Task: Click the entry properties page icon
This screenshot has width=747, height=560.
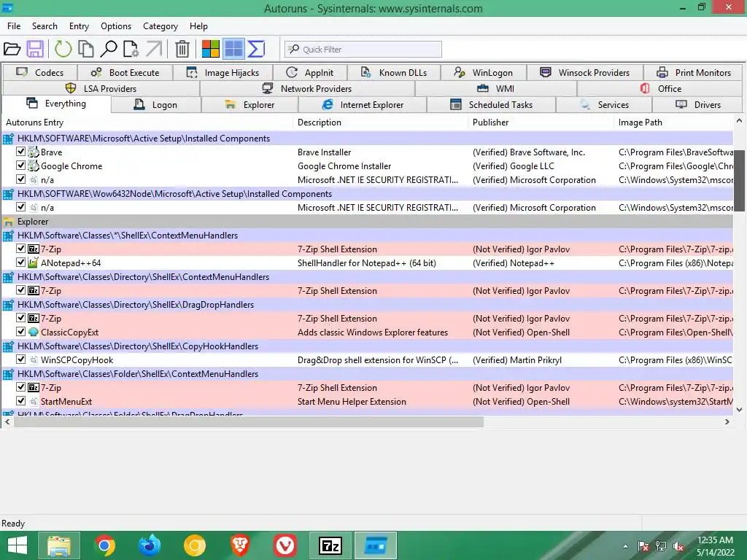Action: click(131, 49)
